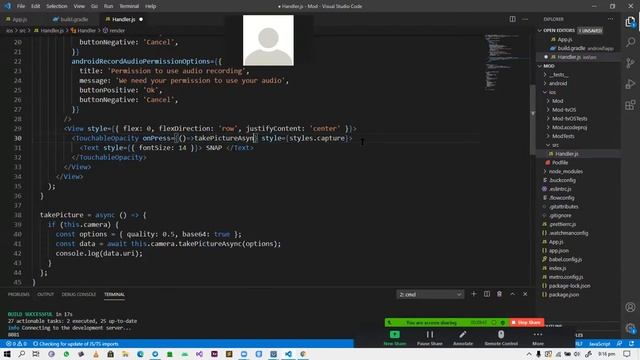Expand the Mod-tvOS folder
Viewport: 640px width, 360px height.
click(548, 110)
